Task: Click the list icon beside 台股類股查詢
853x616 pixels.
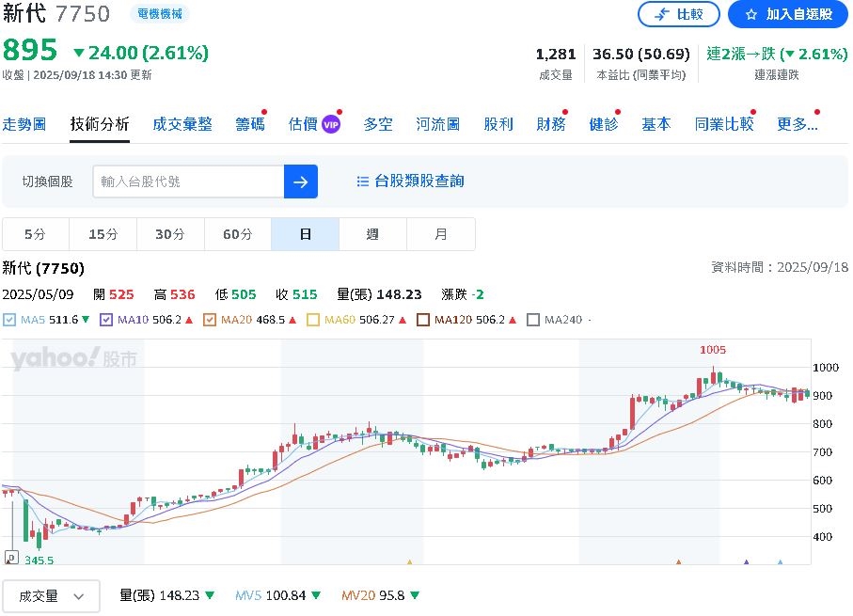Action: tap(361, 182)
